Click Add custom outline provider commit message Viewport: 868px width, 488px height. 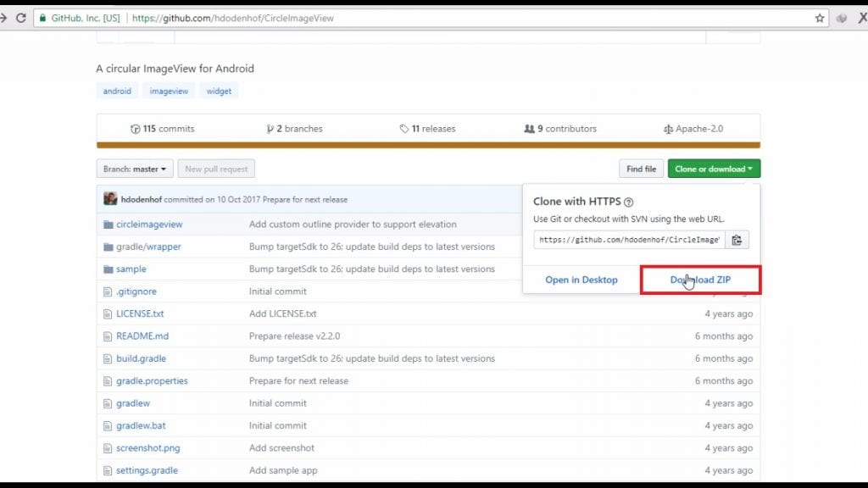tap(353, 225)
